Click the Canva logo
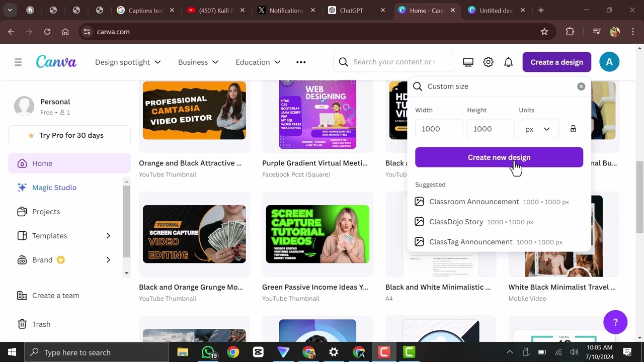The image size is (644, 362). pos(56,62)
